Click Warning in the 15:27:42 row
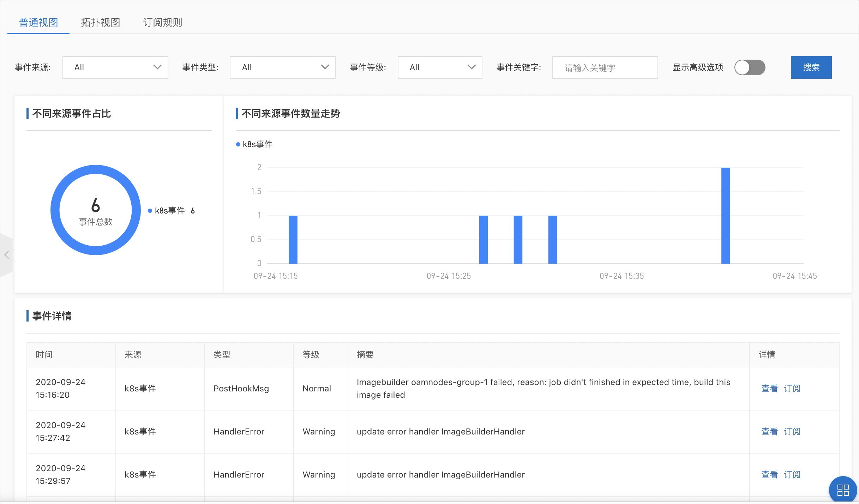This screenshot has width=859, height=504. coord(319,432)
